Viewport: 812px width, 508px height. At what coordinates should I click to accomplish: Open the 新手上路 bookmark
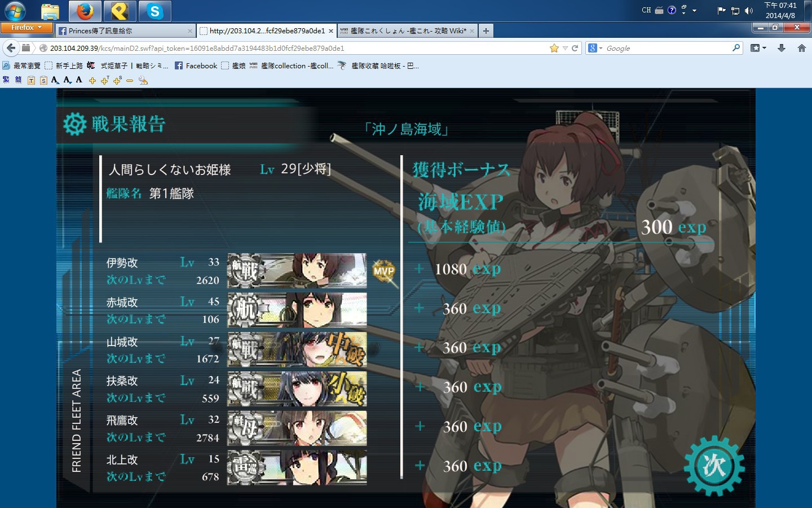64,66
